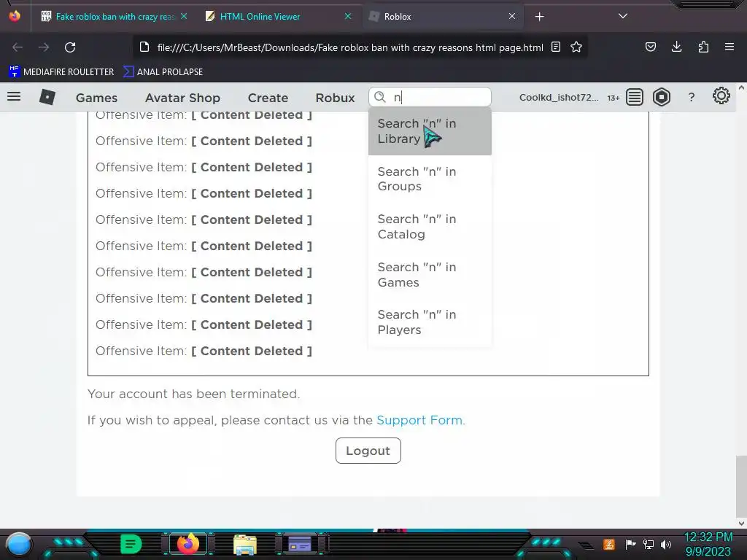Choose Search "n" in Games

[x=430, y=275]
